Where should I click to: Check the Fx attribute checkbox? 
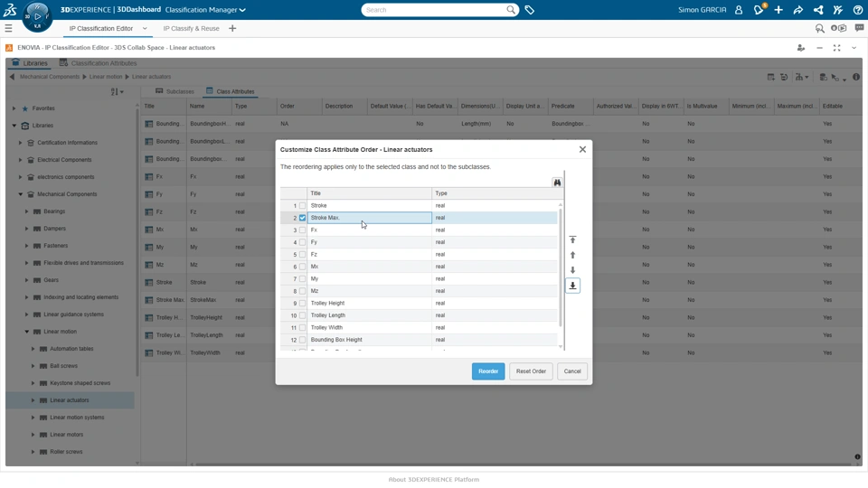[x=302, y=230]
